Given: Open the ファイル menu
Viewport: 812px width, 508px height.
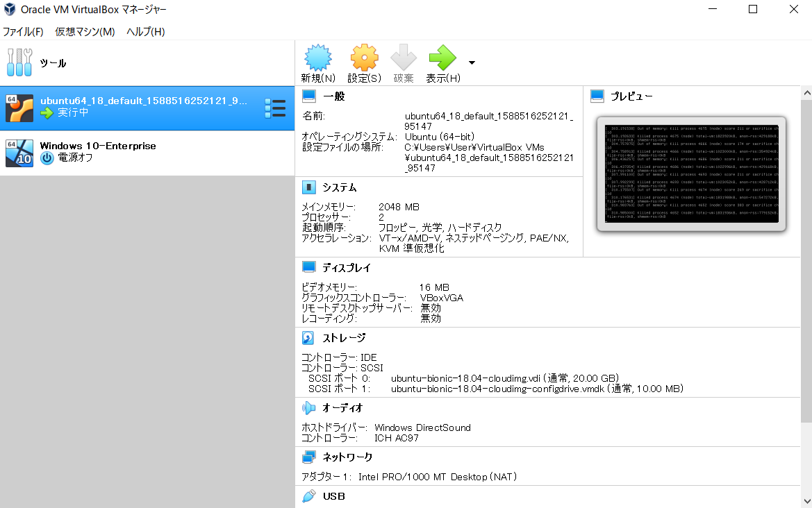Looking at the screenshot, I should click(x=24, y=32).
